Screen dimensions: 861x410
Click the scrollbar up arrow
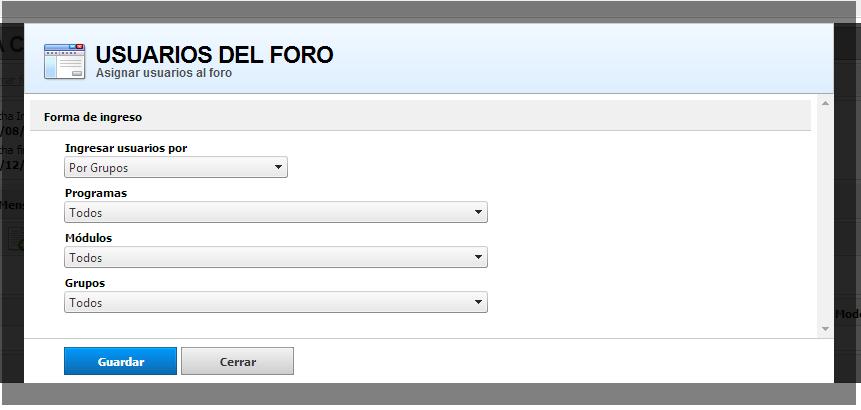tap(825, 103)
